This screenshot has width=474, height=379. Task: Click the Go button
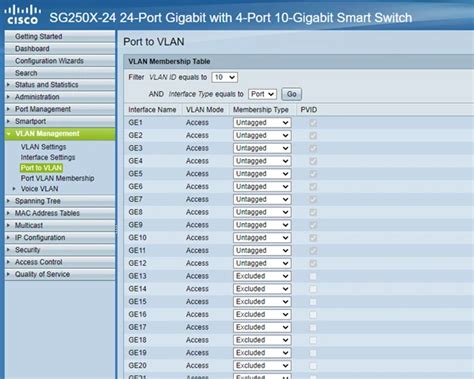click(292, 94)
